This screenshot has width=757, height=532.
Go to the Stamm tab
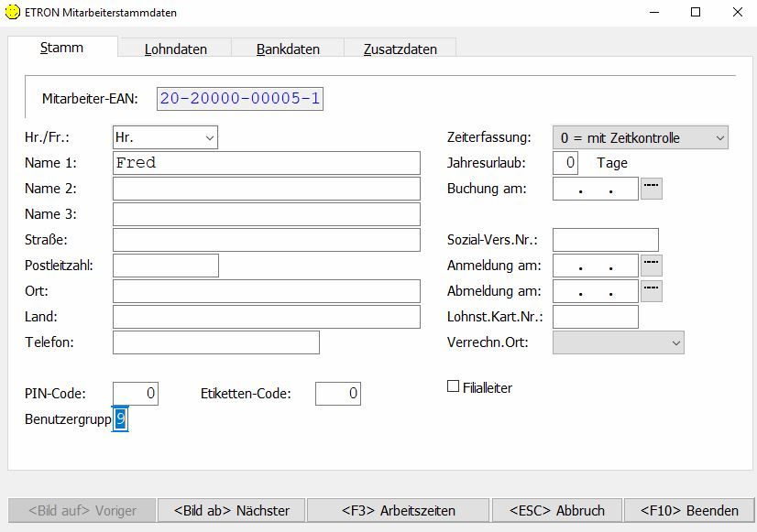[62, 49]
